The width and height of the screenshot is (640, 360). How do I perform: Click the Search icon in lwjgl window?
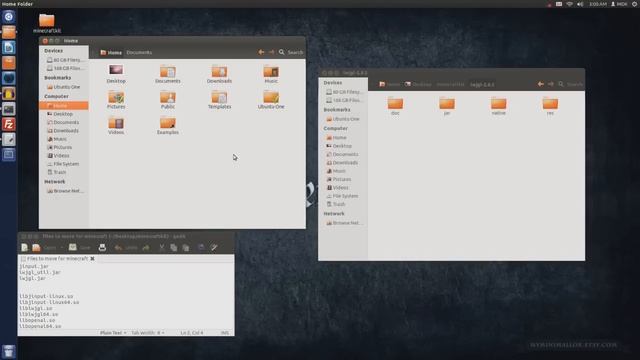[x=561, y=84]
